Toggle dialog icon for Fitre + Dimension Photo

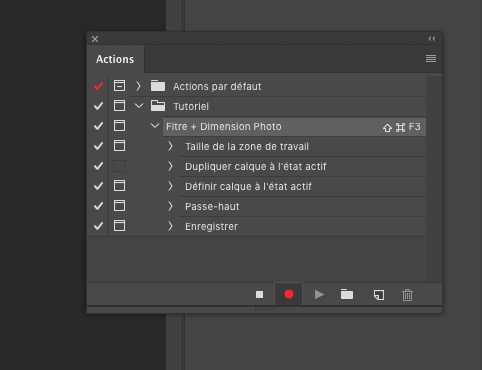point(119,126)
